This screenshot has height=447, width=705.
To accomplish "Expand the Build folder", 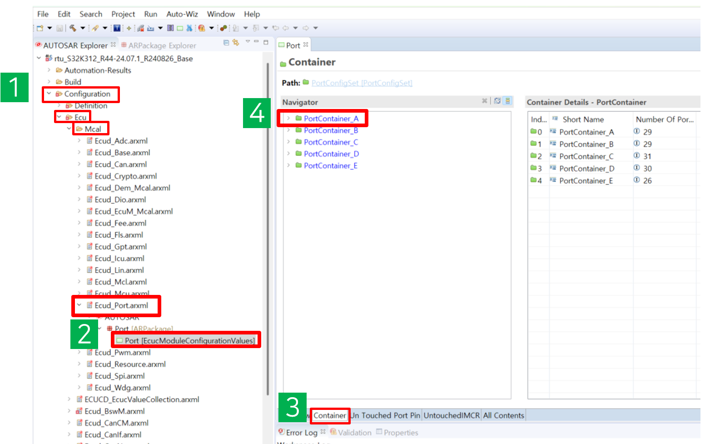I will pos(49,82).
